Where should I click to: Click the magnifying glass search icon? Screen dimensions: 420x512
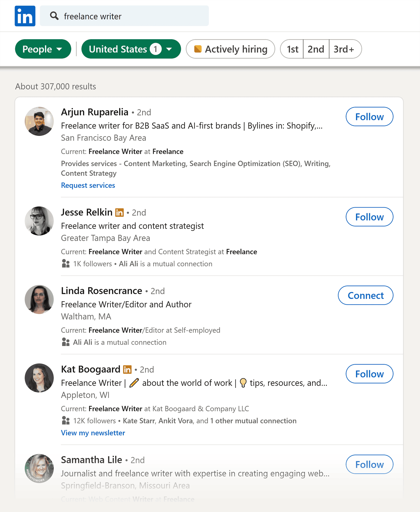pos(54,16)
